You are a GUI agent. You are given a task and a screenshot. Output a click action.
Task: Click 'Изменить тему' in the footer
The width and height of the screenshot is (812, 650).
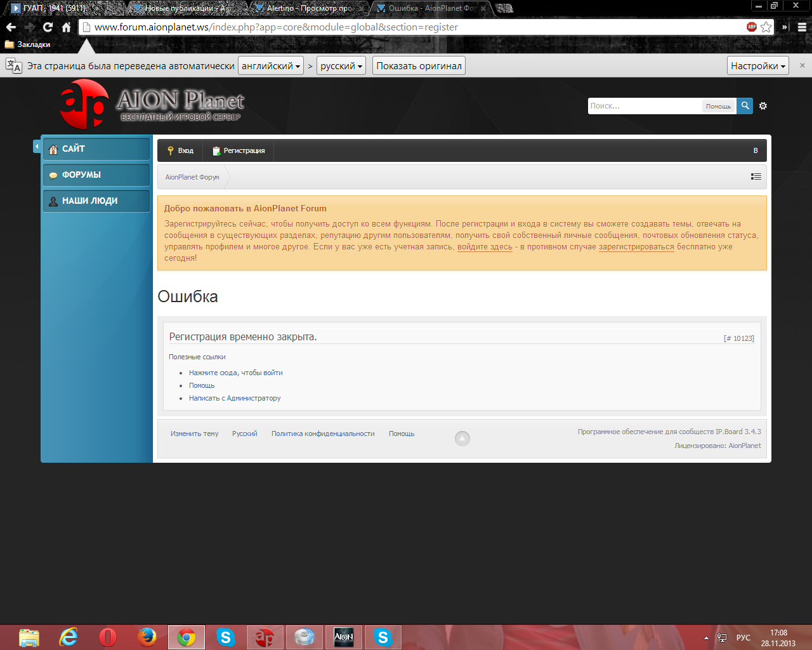[194, 434]
